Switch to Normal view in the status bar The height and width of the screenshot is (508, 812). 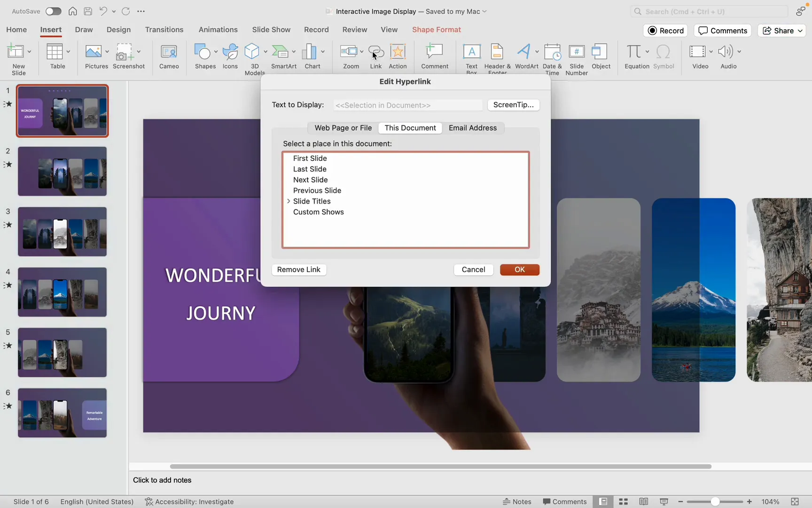603,502
